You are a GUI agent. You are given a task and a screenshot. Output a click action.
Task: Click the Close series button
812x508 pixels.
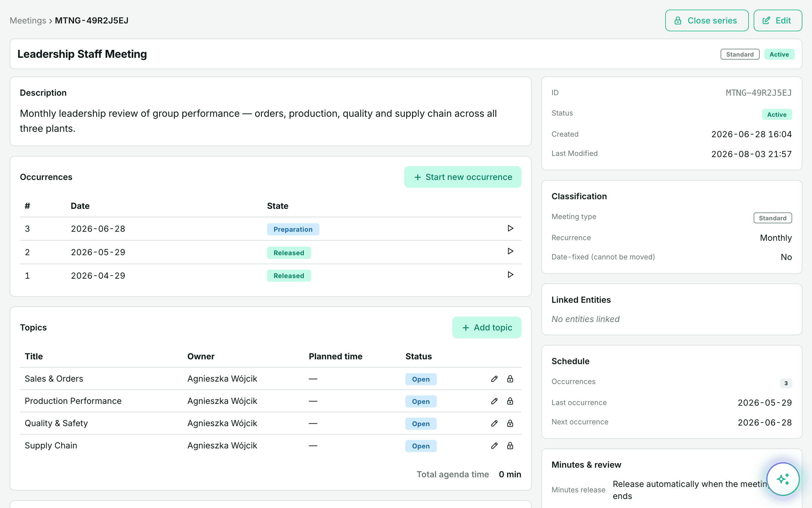pyautogui.click(x=707, y=20)
